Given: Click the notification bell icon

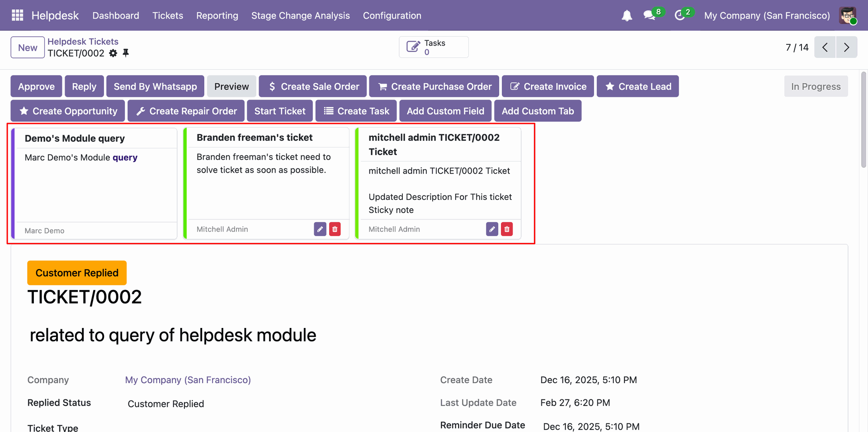Looking at the screenshot, I should [x=627, y=16].
